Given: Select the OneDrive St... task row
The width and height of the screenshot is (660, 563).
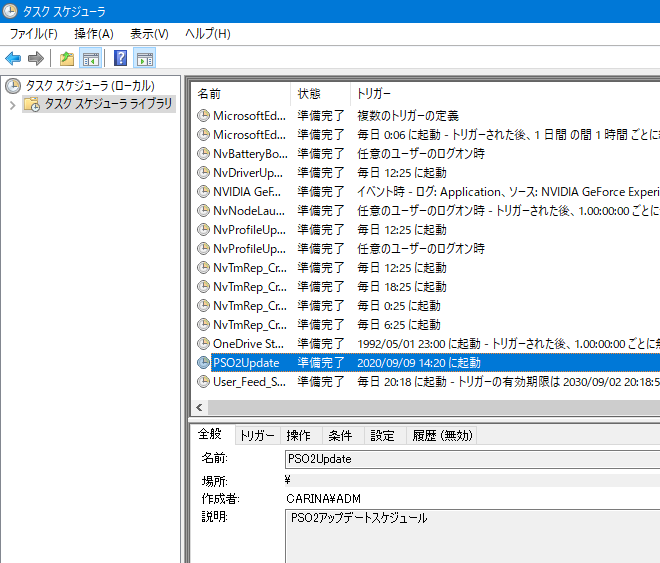Looking at the screenshot, I should tap(428, 344).
